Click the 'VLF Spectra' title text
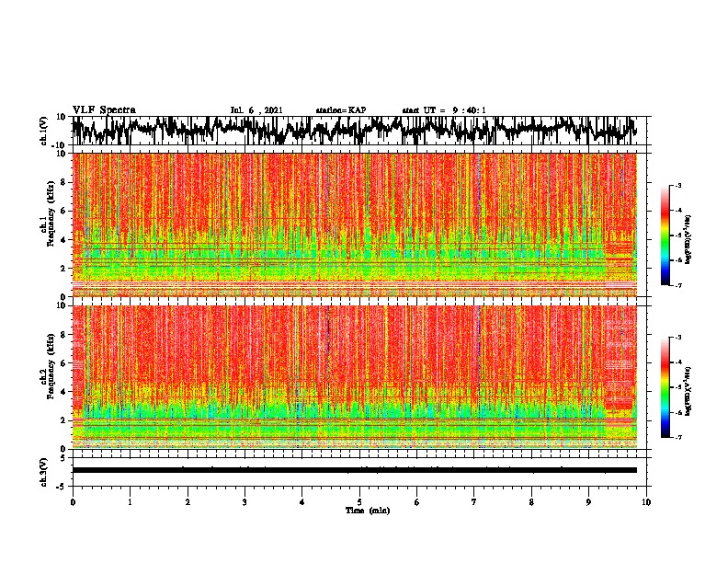The height and width of the screenshot is (563, 728). 104,110
